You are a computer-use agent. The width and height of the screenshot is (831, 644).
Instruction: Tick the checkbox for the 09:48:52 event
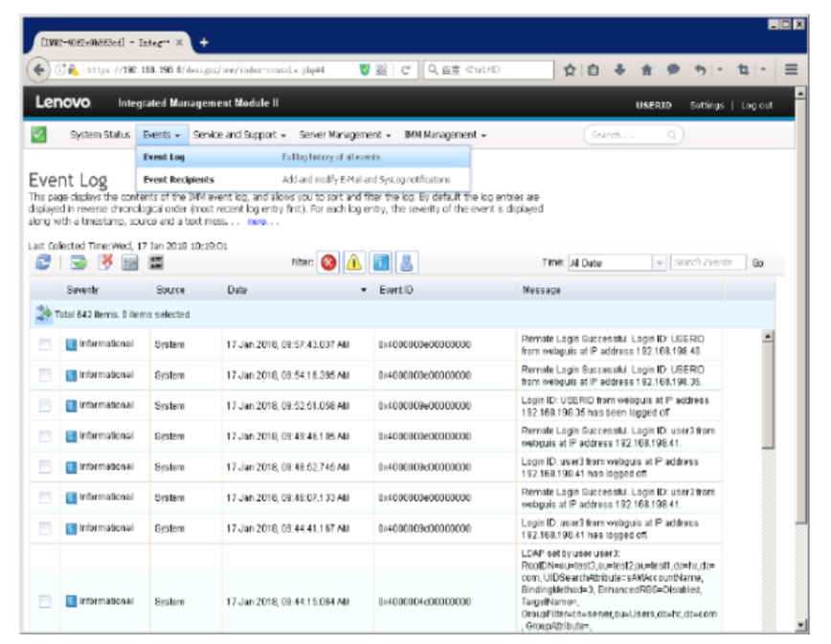click(x=45, y=467)
